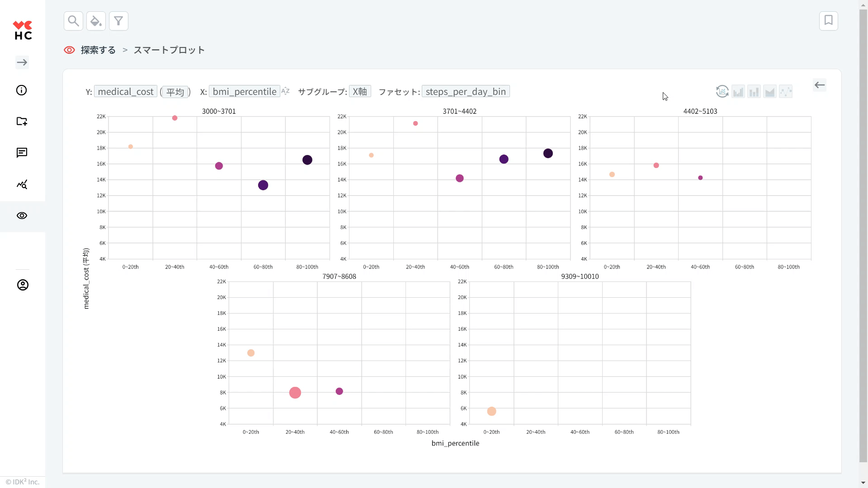Open the chat message sidebar icon

pos(22,153)
